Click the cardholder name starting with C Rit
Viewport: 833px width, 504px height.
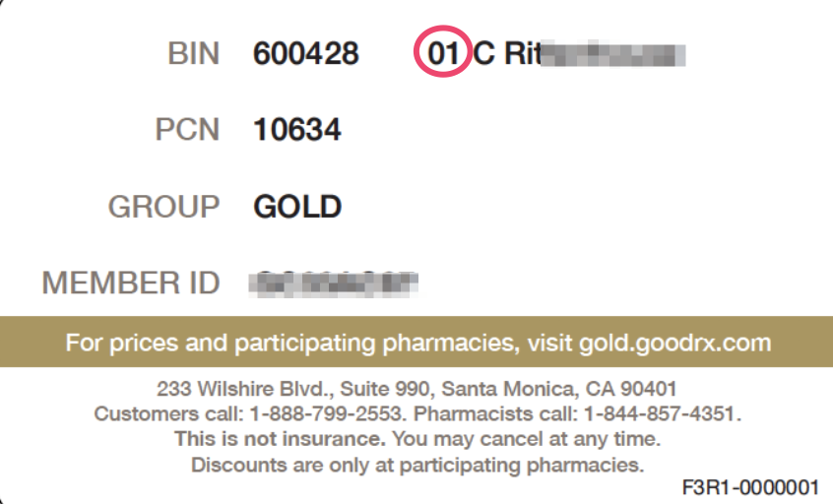click(579, 53)
